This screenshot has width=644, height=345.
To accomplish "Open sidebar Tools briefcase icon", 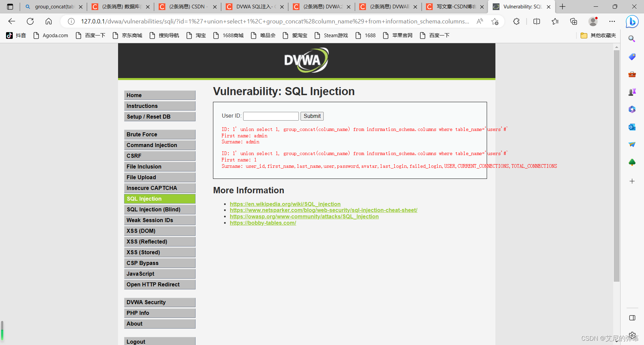I will tap(632, 74).
